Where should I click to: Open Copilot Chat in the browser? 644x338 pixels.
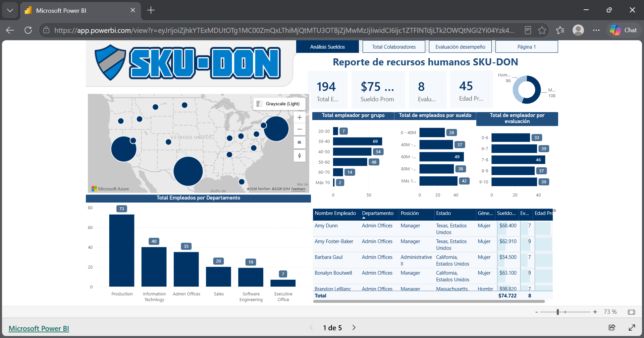click(624, 30)
